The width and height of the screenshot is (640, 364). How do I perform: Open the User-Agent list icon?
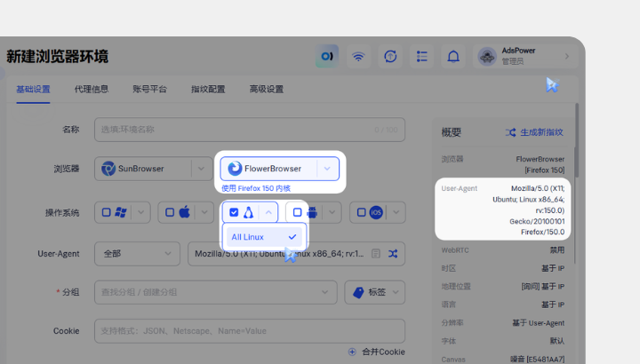click(x=376, y=254)
